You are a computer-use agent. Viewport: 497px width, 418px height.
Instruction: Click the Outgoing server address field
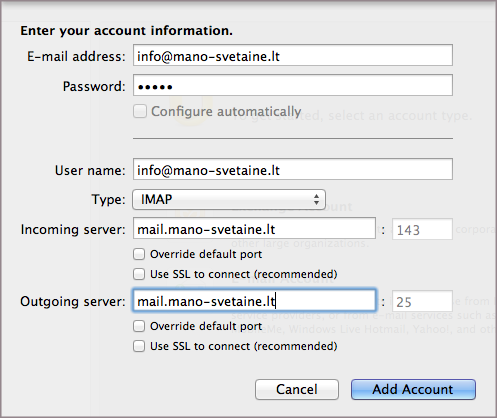point(254,301)
